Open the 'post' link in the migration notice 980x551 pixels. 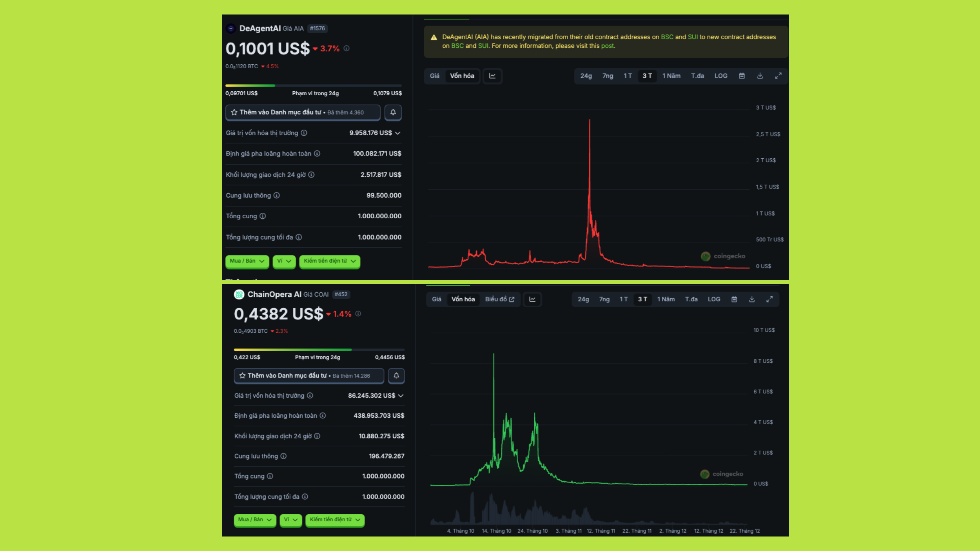click(607, 46)
